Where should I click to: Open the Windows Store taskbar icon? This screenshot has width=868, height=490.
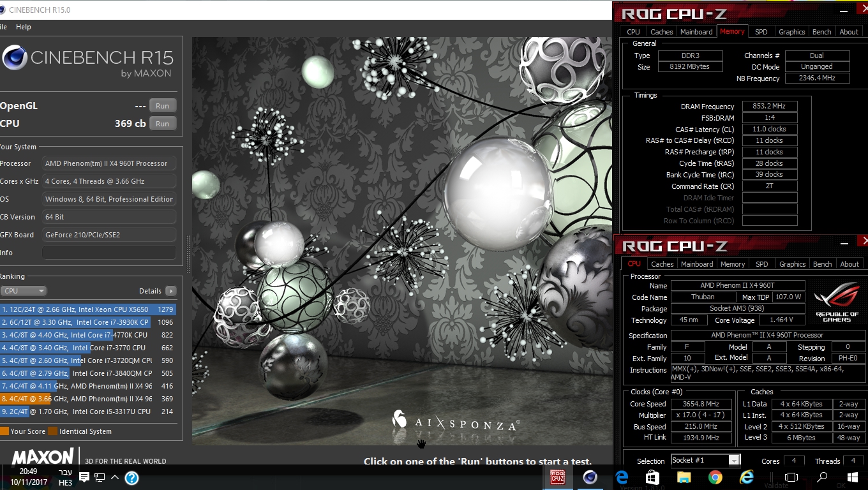[x=652, y=477]
